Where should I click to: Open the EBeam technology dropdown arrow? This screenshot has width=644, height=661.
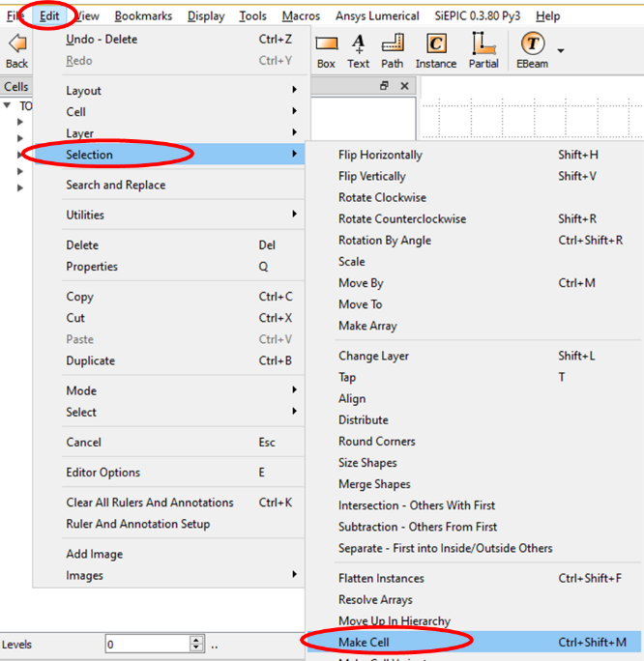[x=561, y=50]
